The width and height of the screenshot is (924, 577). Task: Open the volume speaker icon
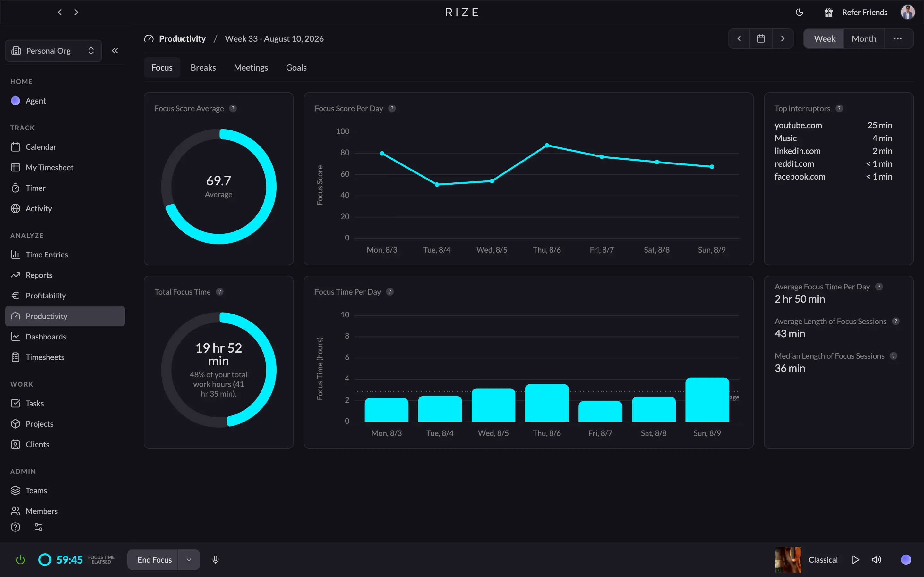click(876, 560)
